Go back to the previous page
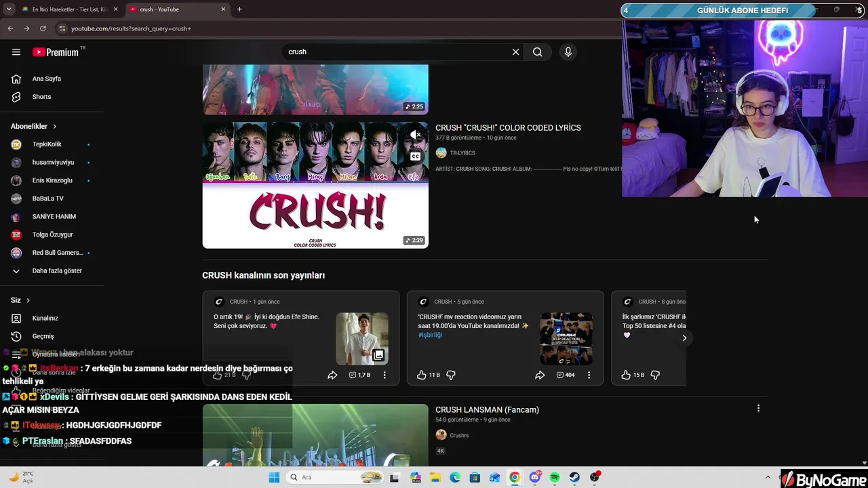Viewport: 868px width, 488px height. pos(10,28)
